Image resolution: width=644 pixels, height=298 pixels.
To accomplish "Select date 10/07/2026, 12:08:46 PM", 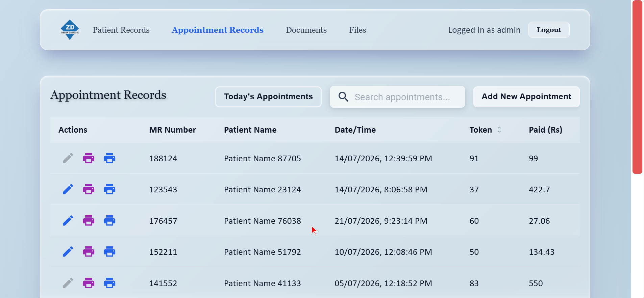I will 383,252.
